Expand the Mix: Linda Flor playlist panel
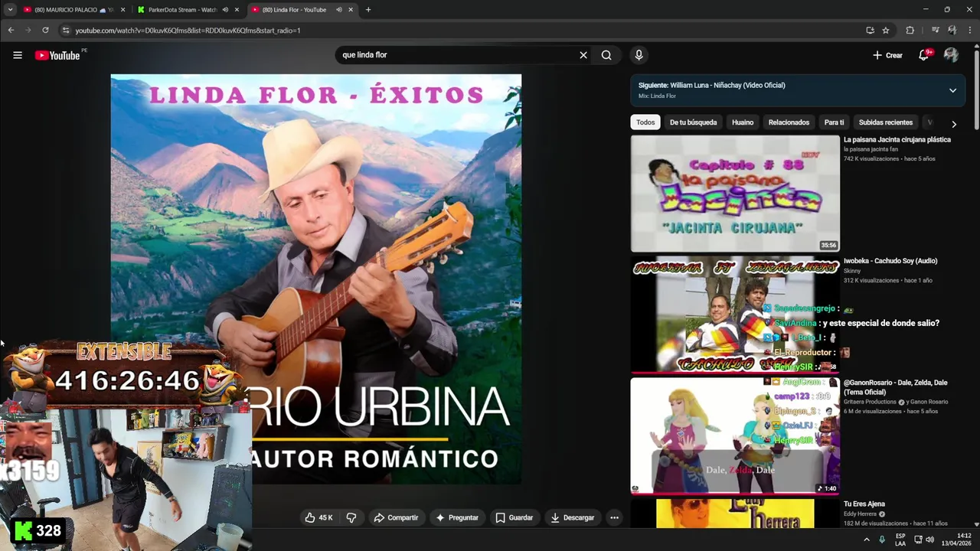This screenshot has height=551, width=980. 952,90
